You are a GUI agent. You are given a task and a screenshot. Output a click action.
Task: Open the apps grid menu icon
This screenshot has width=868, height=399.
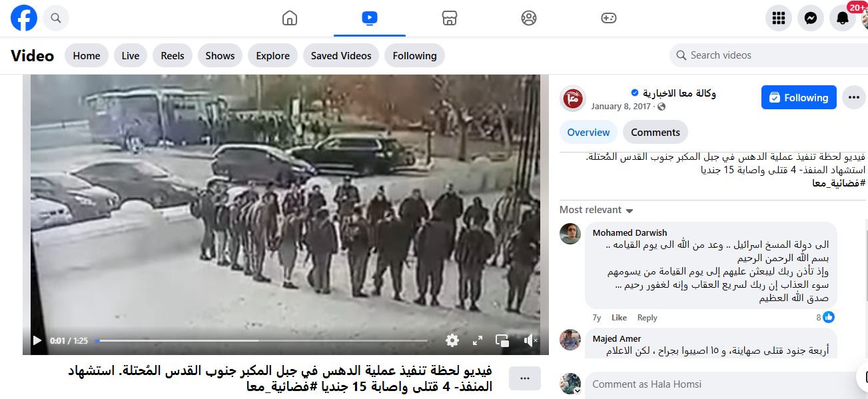(x=779, y=19)
